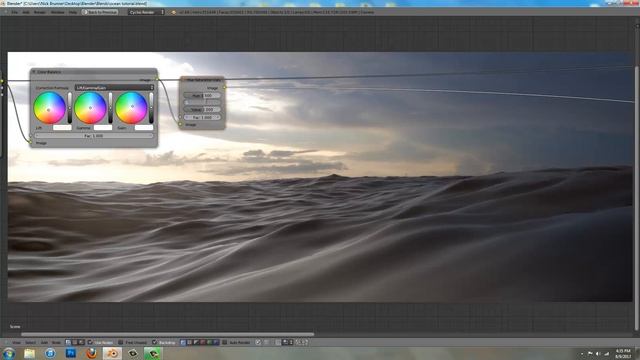Click the Hue Saturation Fac input socket
Image resolution: width=640 pixels, height=360 pixels.
[180, 117]
